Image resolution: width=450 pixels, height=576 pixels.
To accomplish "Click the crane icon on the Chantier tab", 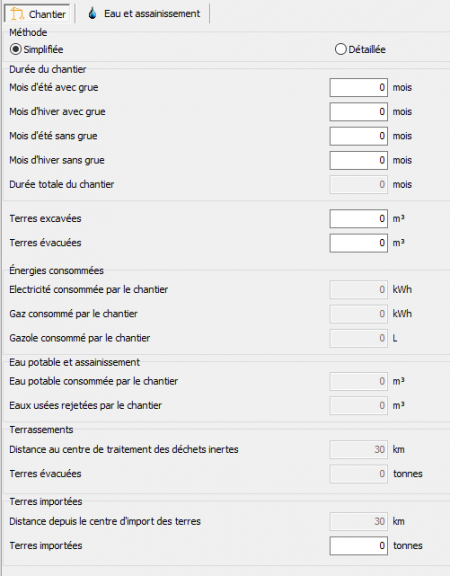I will pos(17,14).
